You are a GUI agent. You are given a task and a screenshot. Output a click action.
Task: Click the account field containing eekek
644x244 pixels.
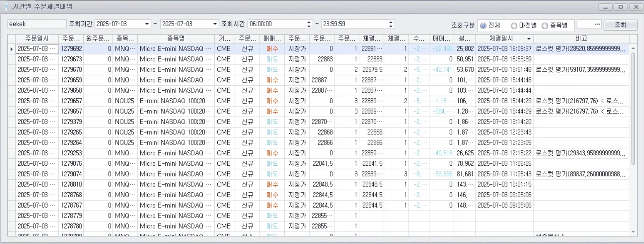[x=37, y=24]
